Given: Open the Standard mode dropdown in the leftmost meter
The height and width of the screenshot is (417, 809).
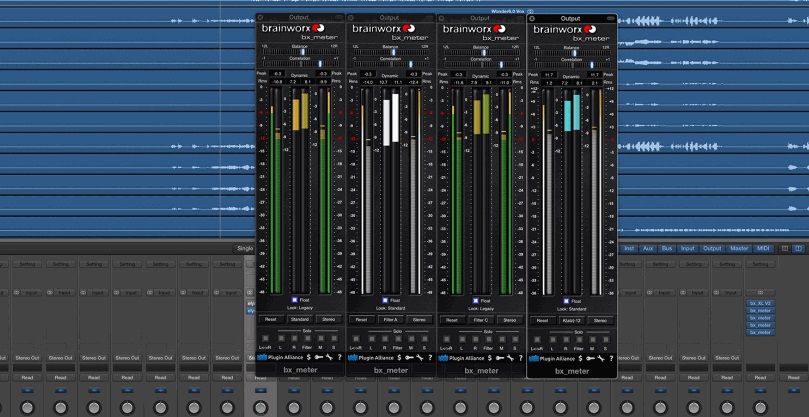Looking at the screenshot, I should tap(301, 320).
